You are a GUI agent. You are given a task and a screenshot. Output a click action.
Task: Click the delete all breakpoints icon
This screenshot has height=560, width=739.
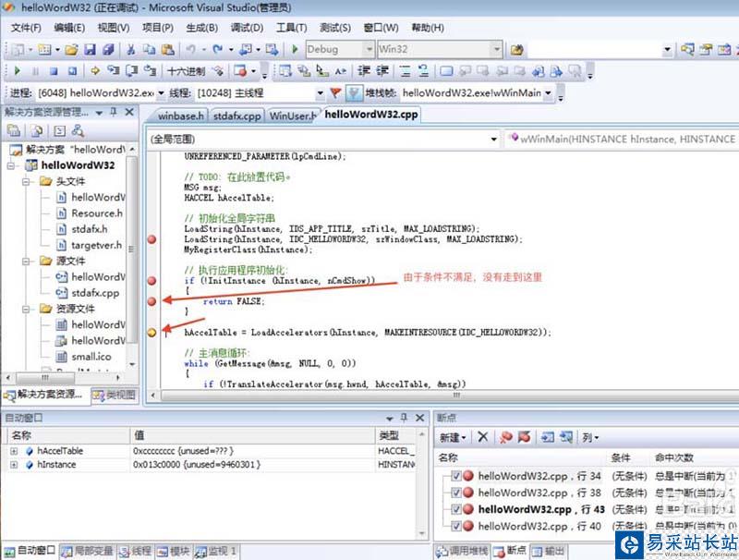point(505,437)
